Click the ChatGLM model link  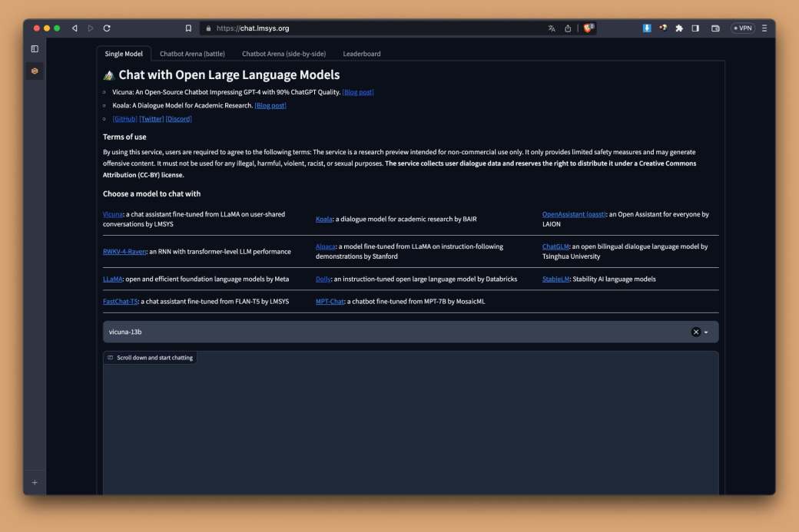(x=555, y=246)
